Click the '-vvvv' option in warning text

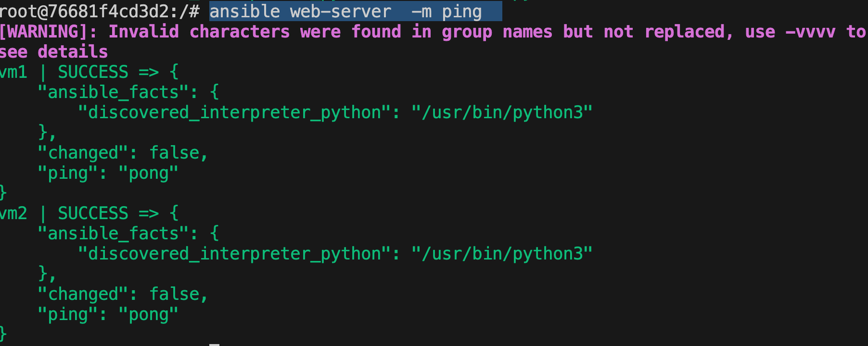(x=811, y=32)
